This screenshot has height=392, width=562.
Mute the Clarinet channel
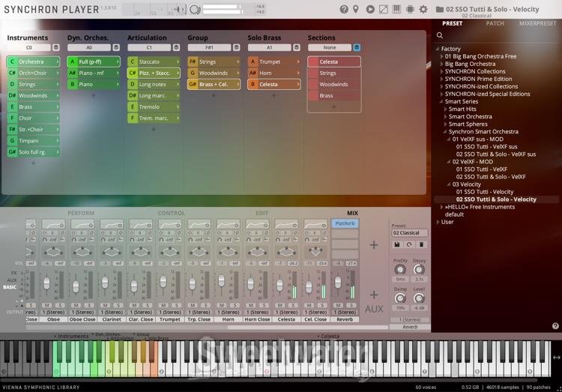click(105, 305)
